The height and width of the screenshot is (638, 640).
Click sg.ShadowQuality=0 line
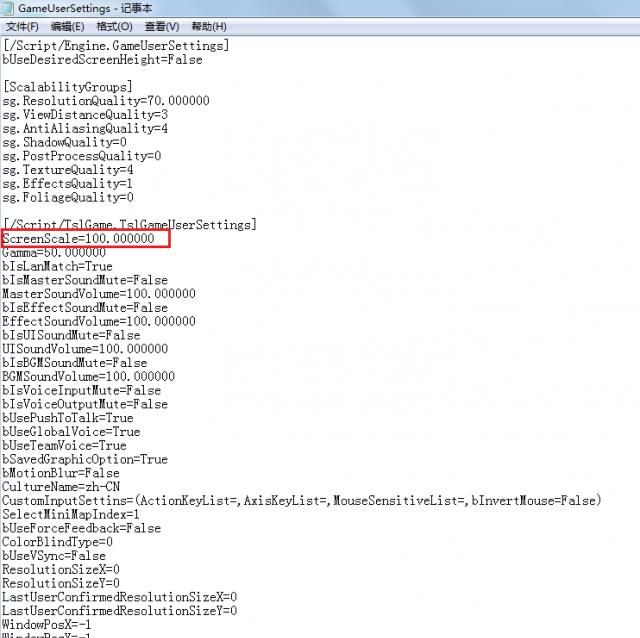pyautogui.click(x=64, y=142)
